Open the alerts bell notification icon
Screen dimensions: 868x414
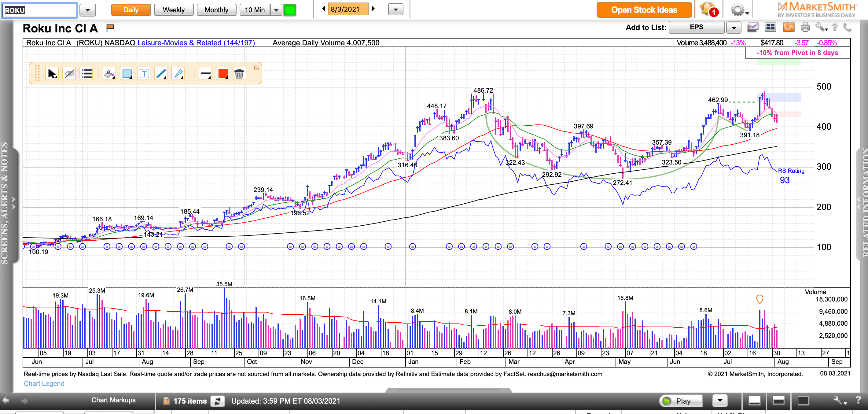tap(709, 9)
